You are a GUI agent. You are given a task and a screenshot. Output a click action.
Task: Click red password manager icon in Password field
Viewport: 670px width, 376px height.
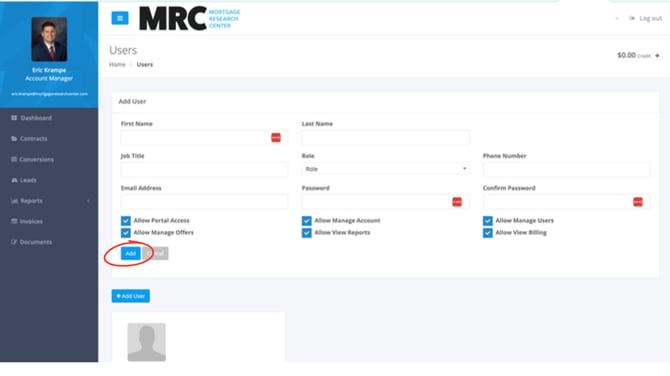457,202
